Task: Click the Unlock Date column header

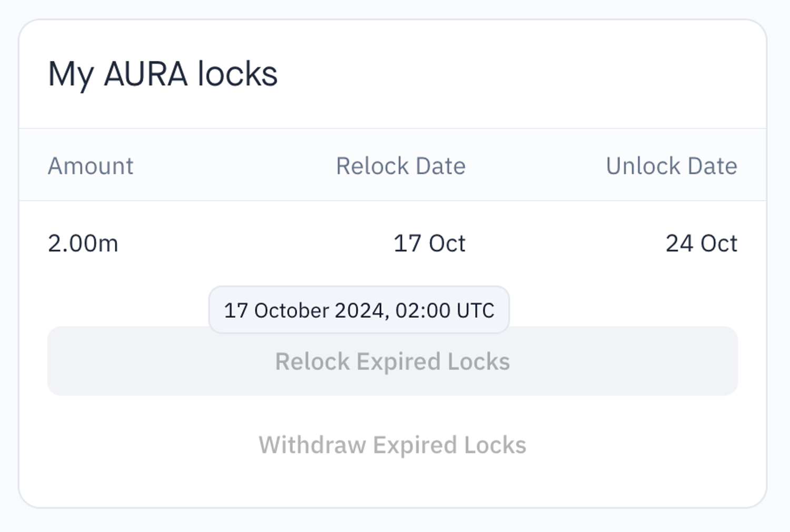Action: click(671, 166)
